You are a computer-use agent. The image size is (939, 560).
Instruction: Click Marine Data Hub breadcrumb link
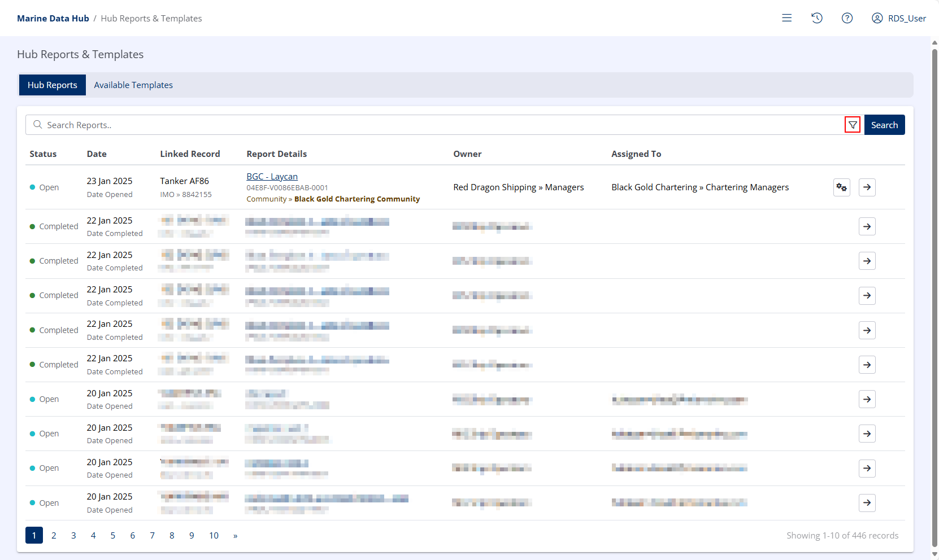pyautogui.click(x=53, y=18)
